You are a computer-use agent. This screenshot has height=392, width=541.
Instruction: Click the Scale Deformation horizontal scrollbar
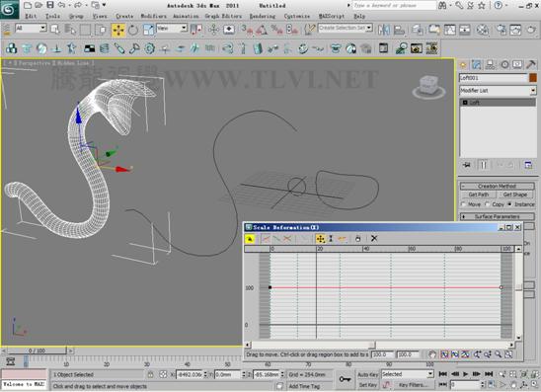[x=379, y=345]
